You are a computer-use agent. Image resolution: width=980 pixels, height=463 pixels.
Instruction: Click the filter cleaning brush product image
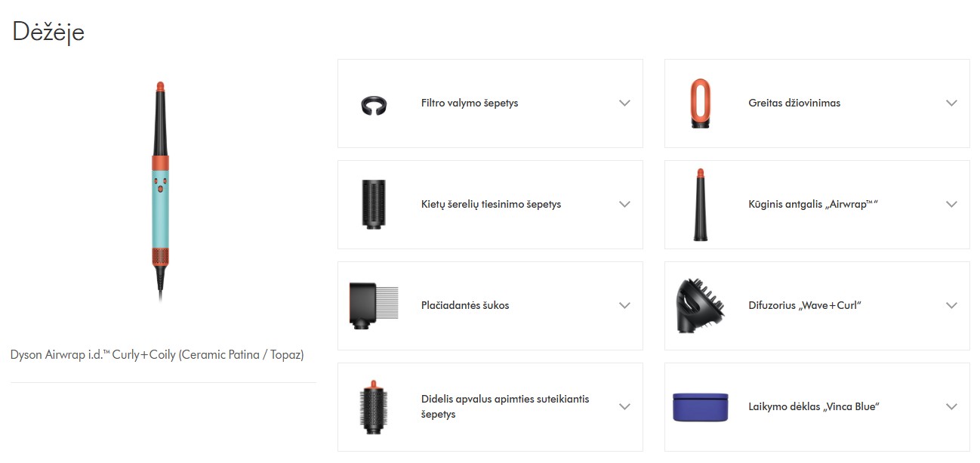pos(374,105)
